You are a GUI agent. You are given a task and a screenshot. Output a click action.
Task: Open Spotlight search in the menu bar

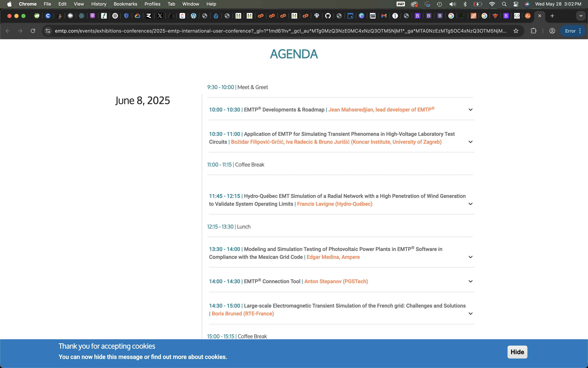point(504,4)
